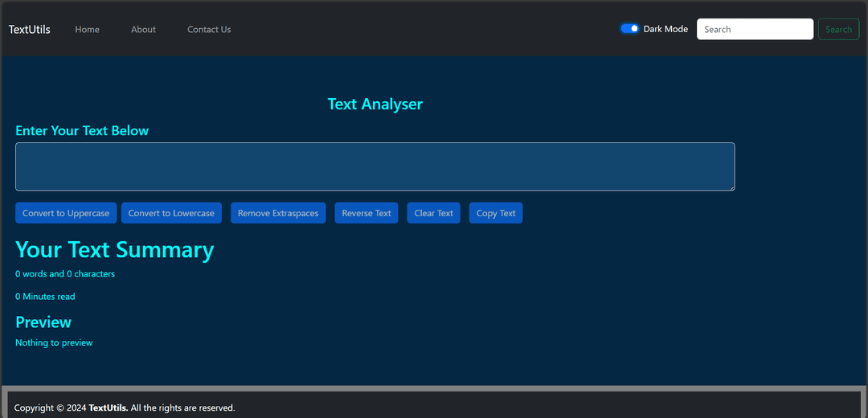The image size is (868, 418).
Task: Click the Dark Mode label text
Action: (x=665, y=29)
